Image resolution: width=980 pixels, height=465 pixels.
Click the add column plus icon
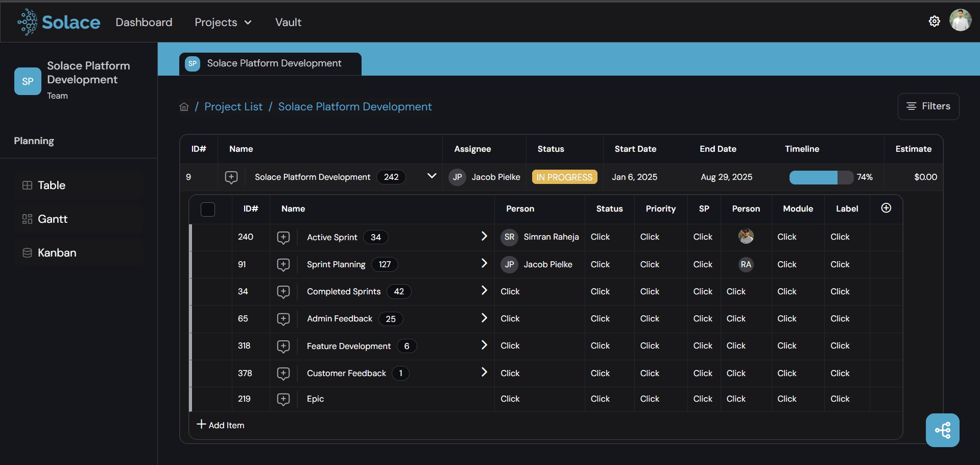(886, 208)
